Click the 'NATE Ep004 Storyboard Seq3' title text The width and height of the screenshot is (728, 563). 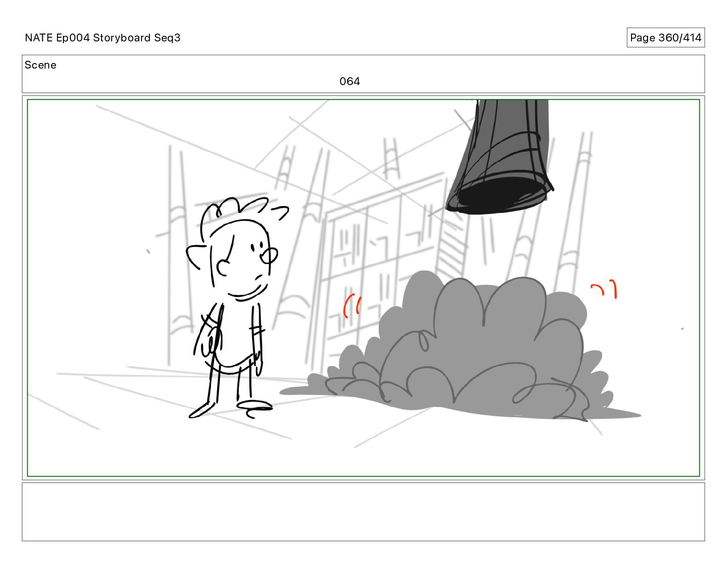click(x=102, y=38)
